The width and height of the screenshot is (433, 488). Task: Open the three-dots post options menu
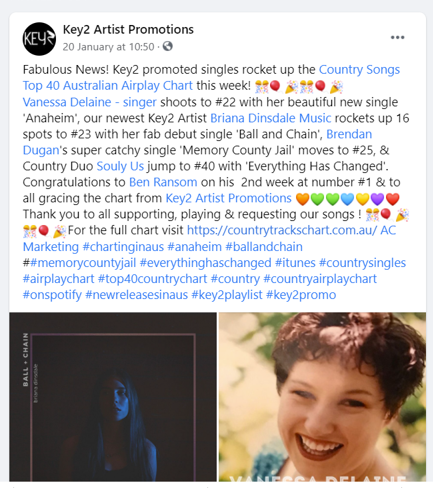tap(397, 37)
